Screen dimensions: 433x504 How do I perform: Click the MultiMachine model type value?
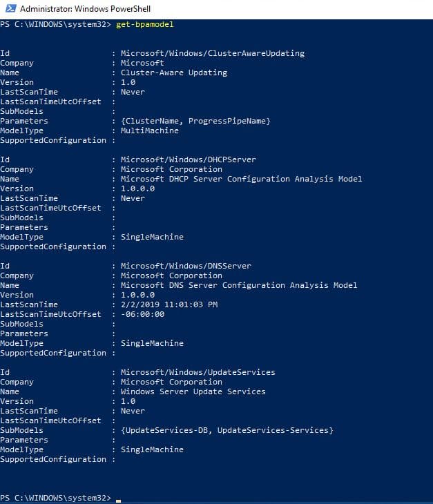pos(149,130)
